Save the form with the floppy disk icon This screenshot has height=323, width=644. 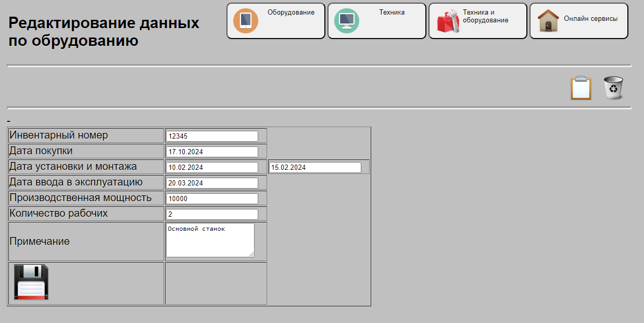tap(31, 282)
